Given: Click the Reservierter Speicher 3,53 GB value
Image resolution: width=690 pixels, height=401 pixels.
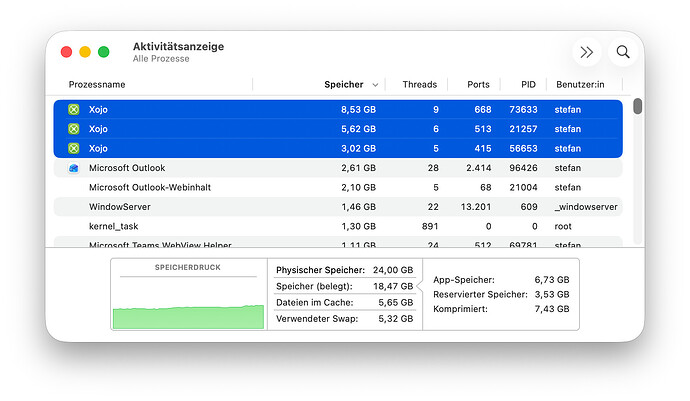Looking at the screenshot, I should pos(552,294).
